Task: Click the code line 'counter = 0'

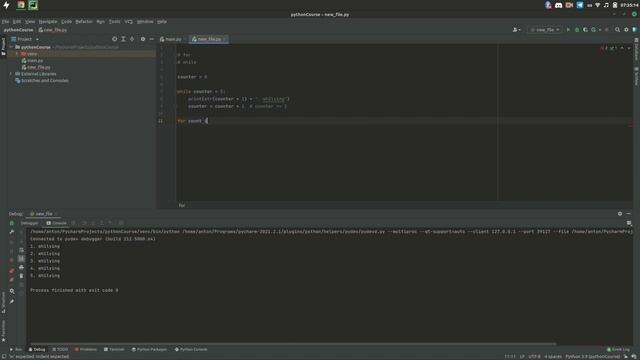Action: click(x=192, y=77)
